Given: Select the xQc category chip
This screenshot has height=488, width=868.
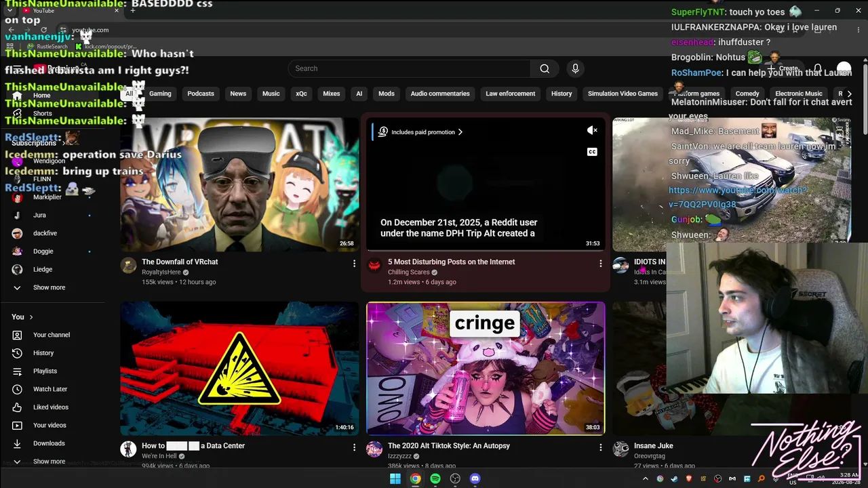Looking at the screenshot, I should pyautogui.click(x=302, y=94).
